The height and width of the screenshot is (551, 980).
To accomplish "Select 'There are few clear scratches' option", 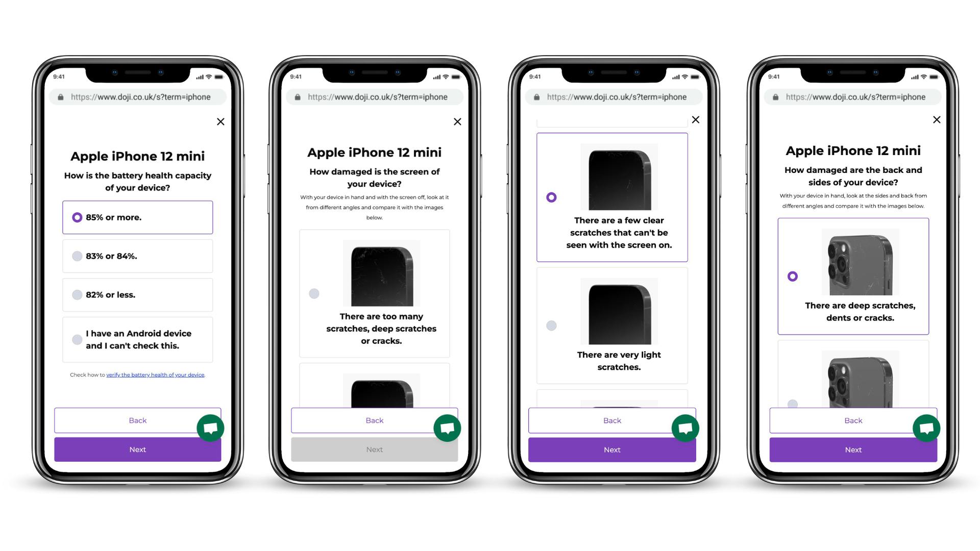I will click(x=551, y=197).
